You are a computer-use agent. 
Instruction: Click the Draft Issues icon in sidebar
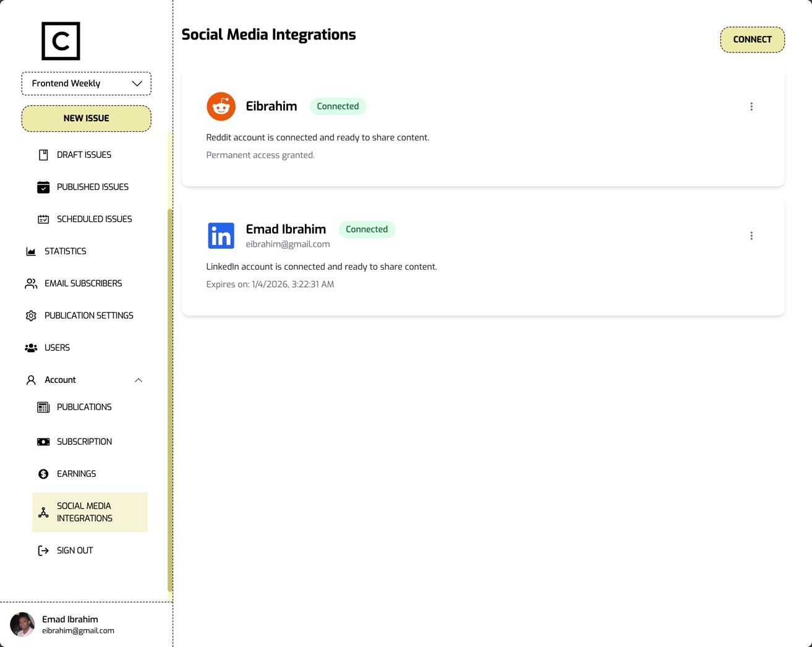[x=43, y=155]
